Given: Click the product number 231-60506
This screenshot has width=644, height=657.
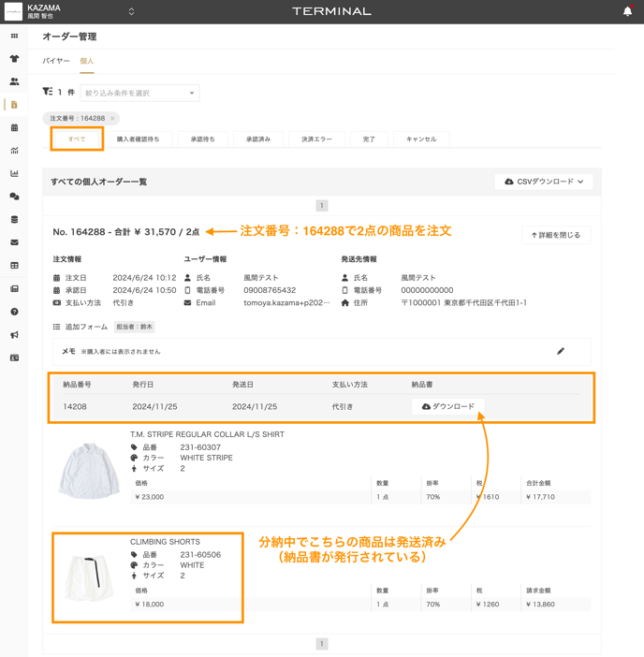Looking at the screenshot, I should tap(200, 555).
